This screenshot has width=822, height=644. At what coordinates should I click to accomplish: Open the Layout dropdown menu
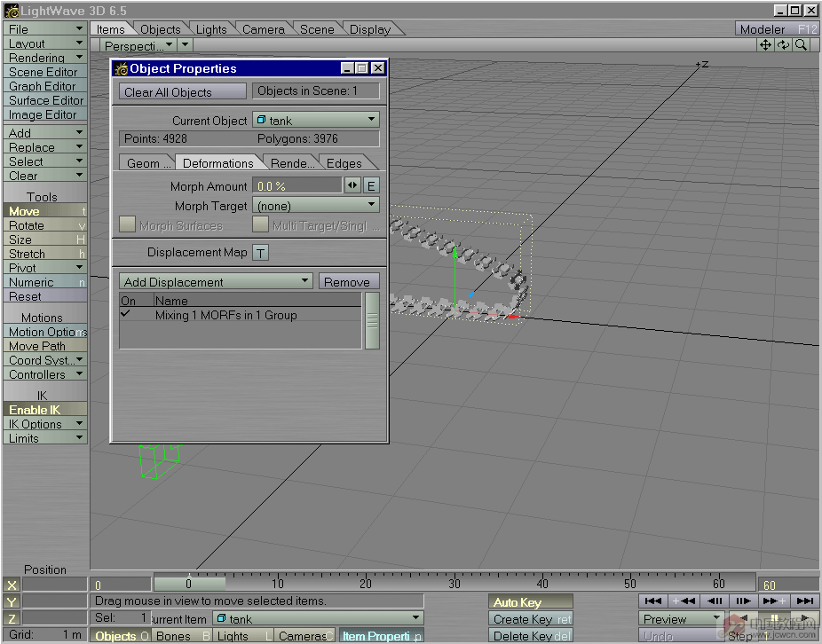click(45, 43)
